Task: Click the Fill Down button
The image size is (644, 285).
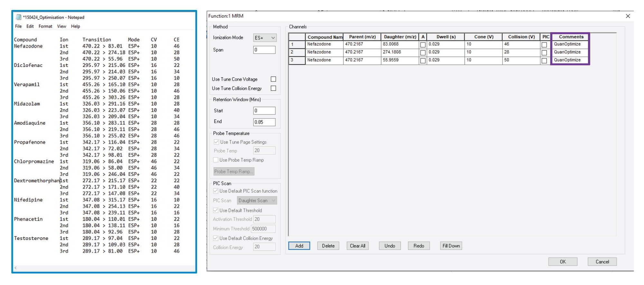Action: click(x=451, y=246)
